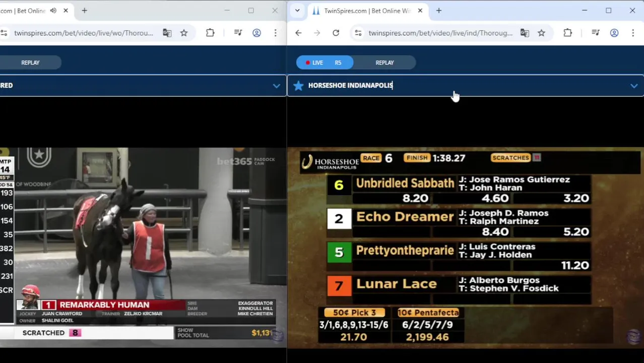Switch to LIVE R5 video in right window
Screen dimensions: 644x363
point(325,63)
